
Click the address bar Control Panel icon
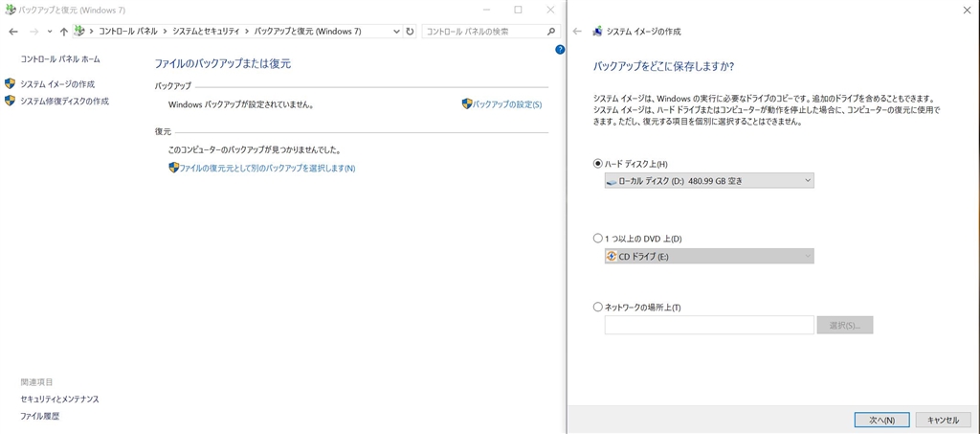(79, 31)
